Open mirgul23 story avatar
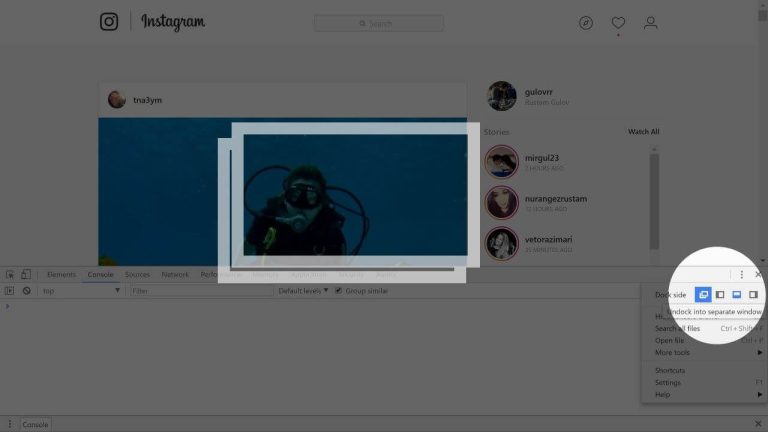 click(x=501, y=162)
